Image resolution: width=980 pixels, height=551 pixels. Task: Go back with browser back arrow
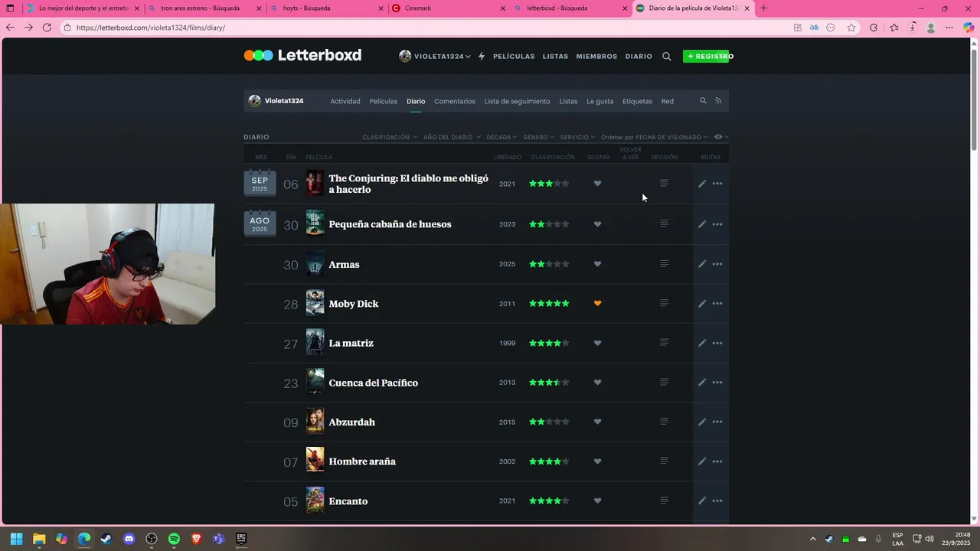[10, 28]
